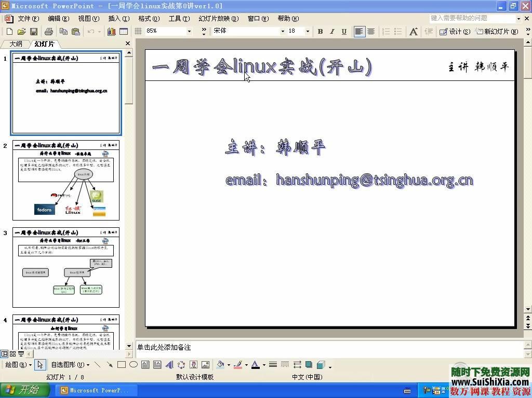Apply 3-D style to object

(321, 365)
